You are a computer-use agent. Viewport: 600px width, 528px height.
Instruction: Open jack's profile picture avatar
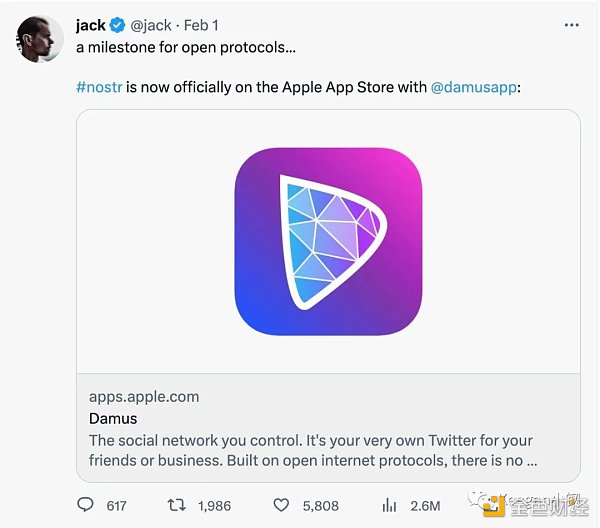[x=38, y=38]
